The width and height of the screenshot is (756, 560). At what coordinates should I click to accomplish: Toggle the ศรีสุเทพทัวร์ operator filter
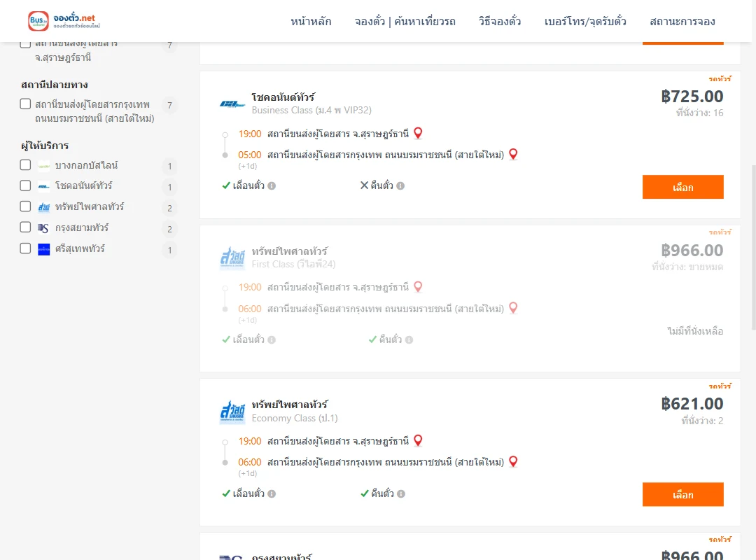[26, 248]
